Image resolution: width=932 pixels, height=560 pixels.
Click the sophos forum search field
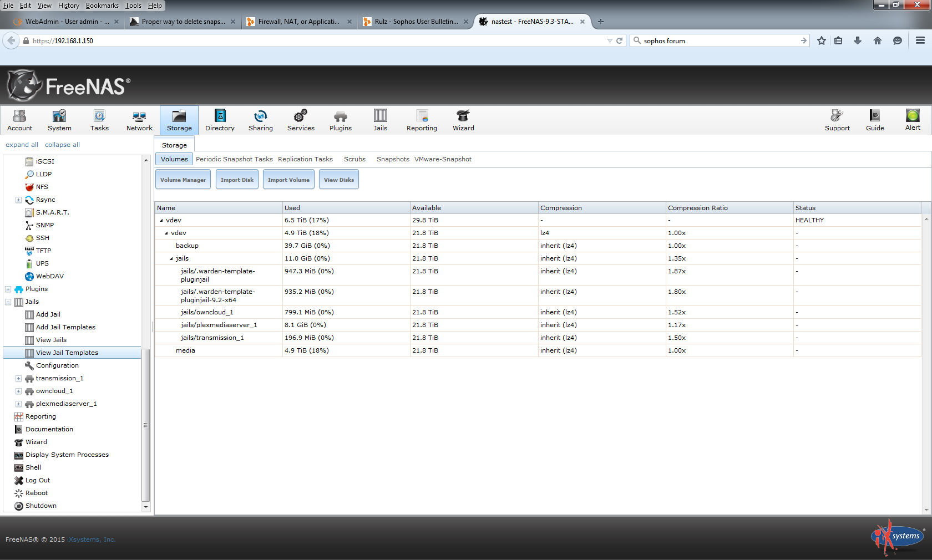719,40
